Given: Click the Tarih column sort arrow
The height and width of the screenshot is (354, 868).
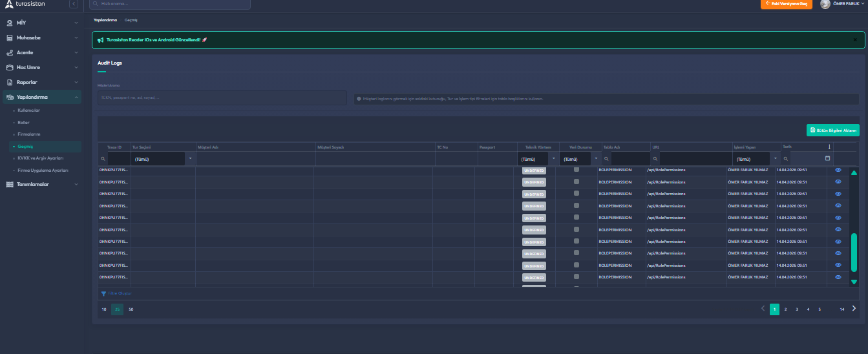Looking at the screenshot, I should point(829,147).
